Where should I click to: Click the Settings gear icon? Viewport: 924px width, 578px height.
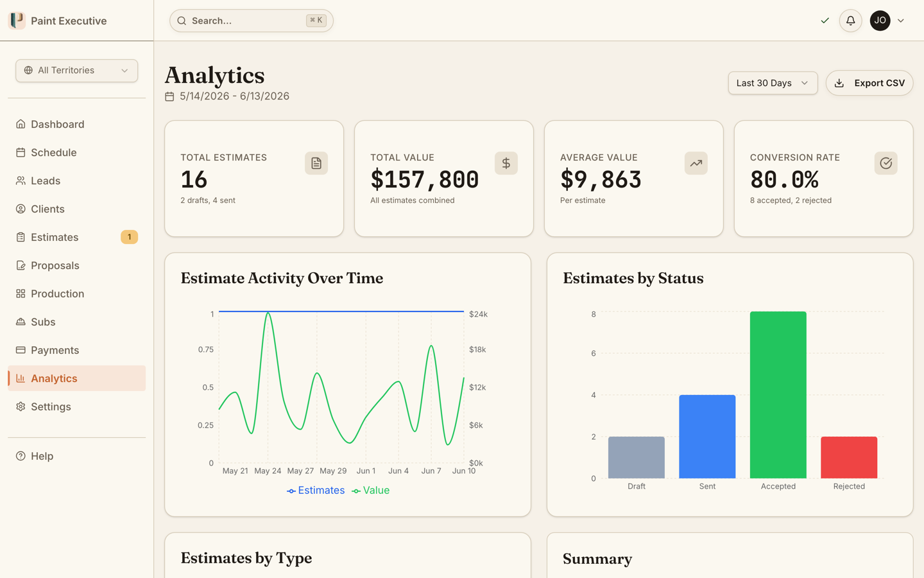point(21,407)
